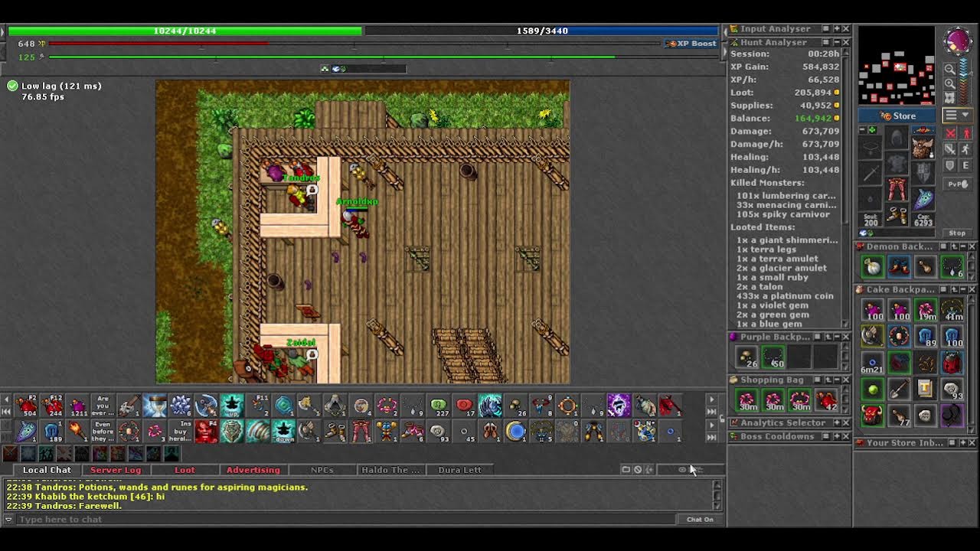Viewport: 980px width, 551px height.
Task: Use the action bar slot with count 1211
Action: click(x=77, y=406)
